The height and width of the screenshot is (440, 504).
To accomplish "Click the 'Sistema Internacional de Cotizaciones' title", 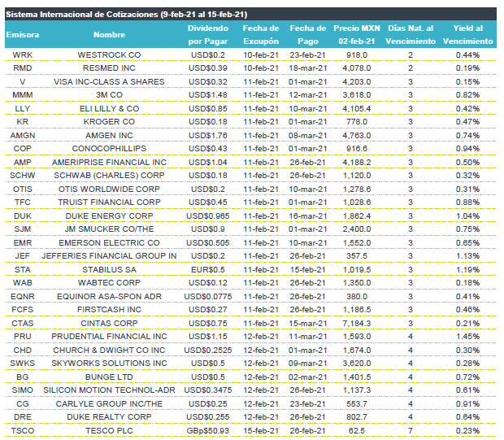I will pyautogui.click(x=126, y=15).
